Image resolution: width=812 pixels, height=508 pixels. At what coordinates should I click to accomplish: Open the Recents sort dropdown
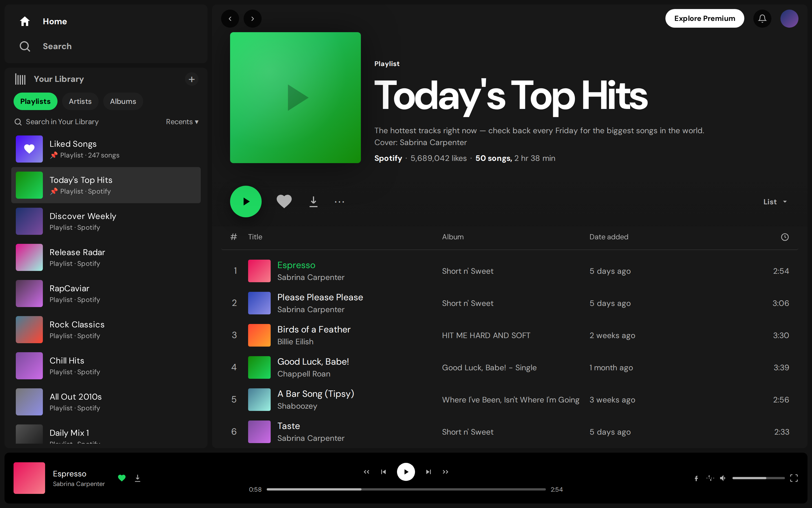click(x=182, y=122)
